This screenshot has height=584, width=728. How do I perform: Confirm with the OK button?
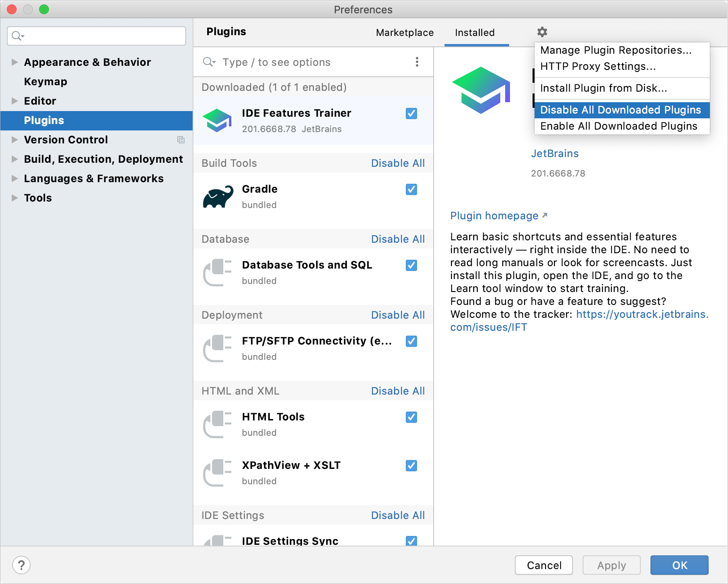[680, 565]
